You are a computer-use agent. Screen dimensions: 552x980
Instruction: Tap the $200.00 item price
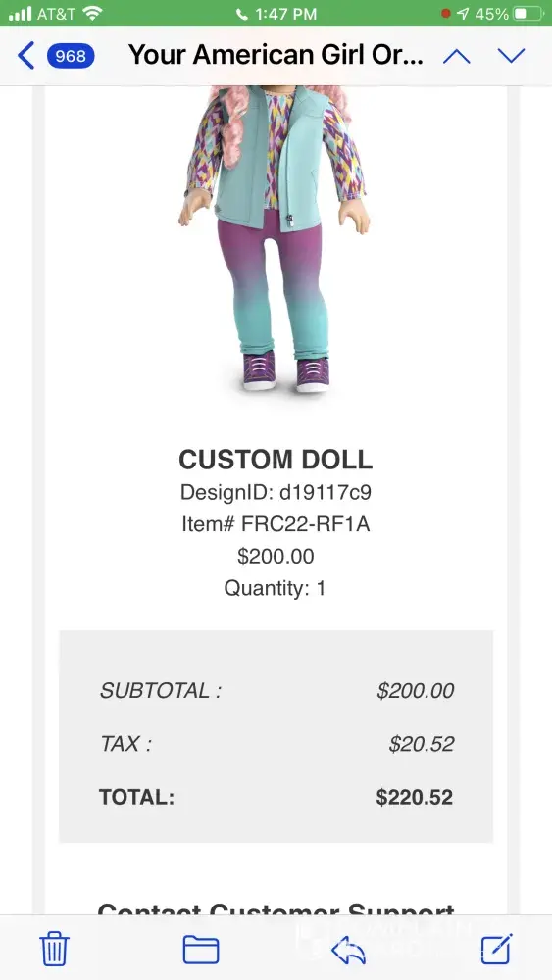tap(276, 557)
